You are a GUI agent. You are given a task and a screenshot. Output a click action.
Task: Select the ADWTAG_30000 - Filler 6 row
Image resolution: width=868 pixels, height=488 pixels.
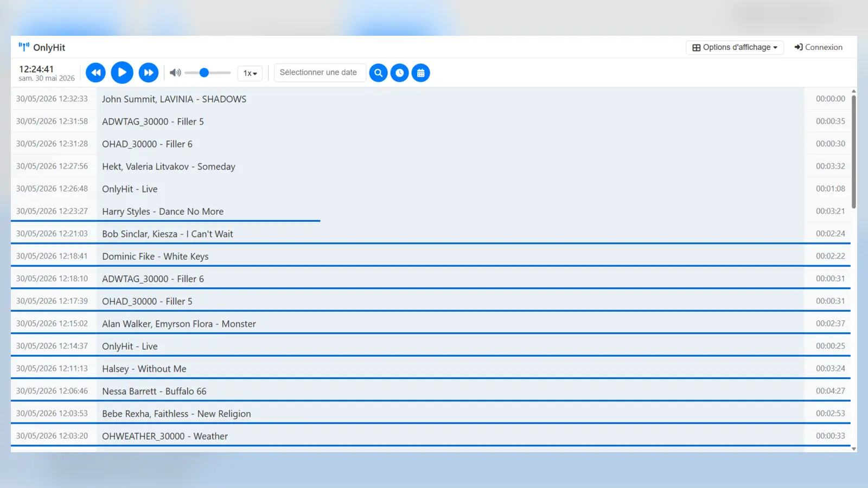431,279
